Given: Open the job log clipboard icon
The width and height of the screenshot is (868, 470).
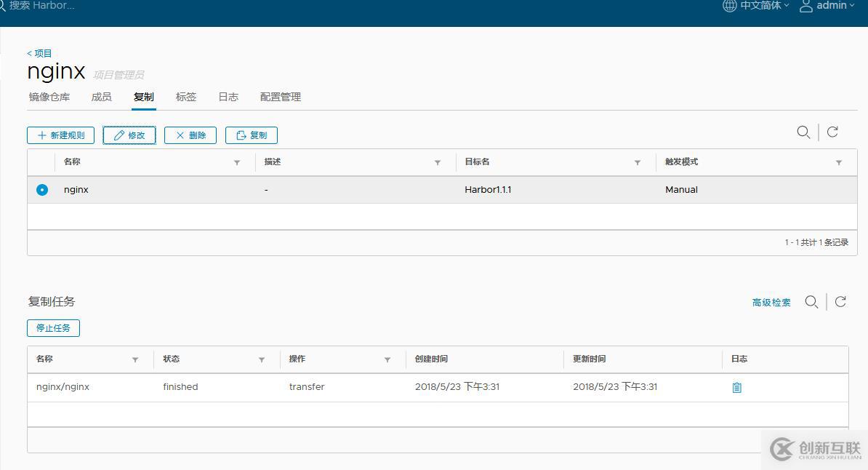Looking at the screenshot, I should point(737,387).
